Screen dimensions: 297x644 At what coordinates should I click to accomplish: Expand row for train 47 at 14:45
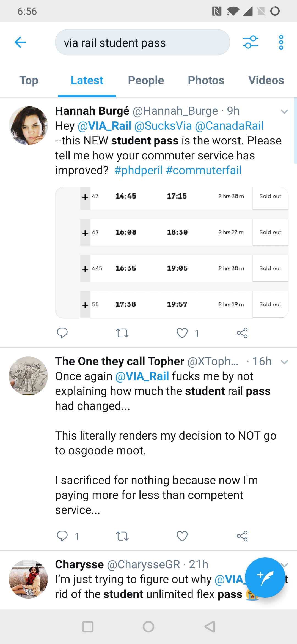tap(85, 197)
